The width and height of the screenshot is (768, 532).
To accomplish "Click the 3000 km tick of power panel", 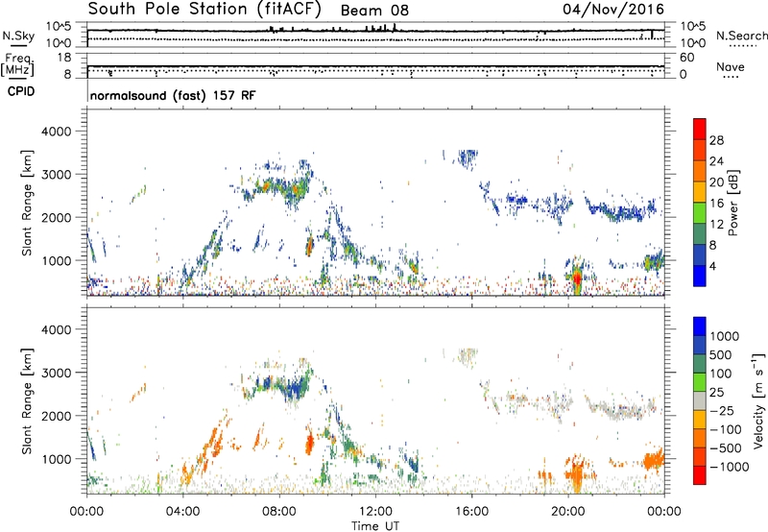I will [56, 175].
